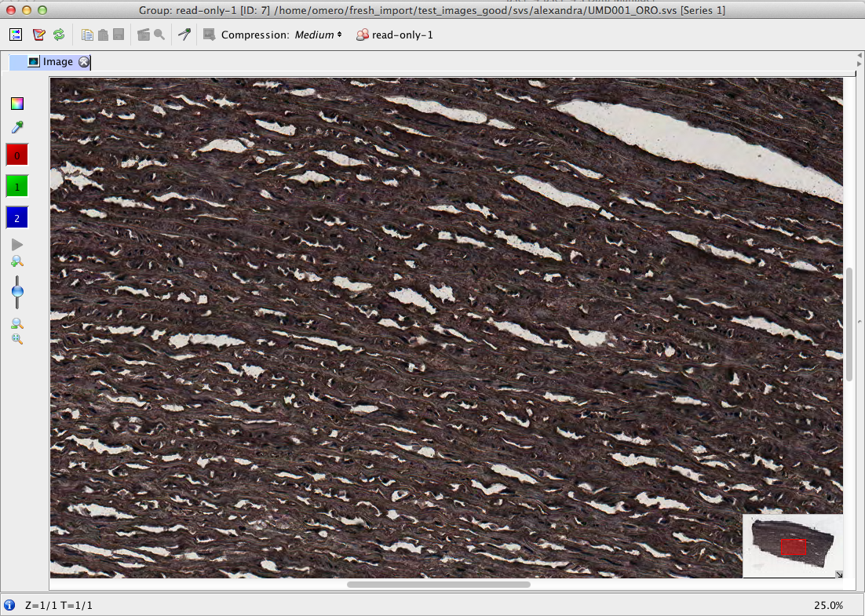Image resolution: width=865 pixels, height=616 pixels.
Task: Refresh the image with green arrows icon
Action: (59, 35)
